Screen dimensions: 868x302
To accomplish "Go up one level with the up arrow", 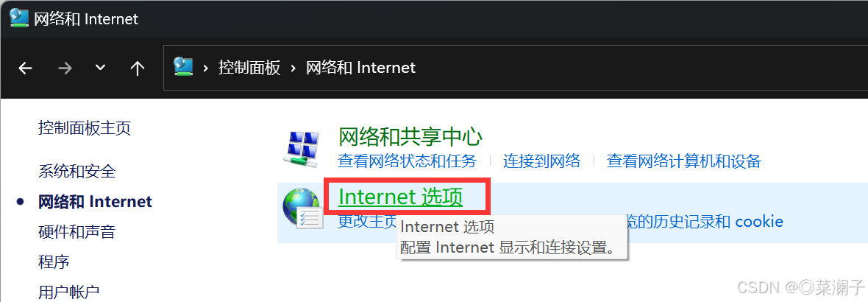I will (138, 69).
